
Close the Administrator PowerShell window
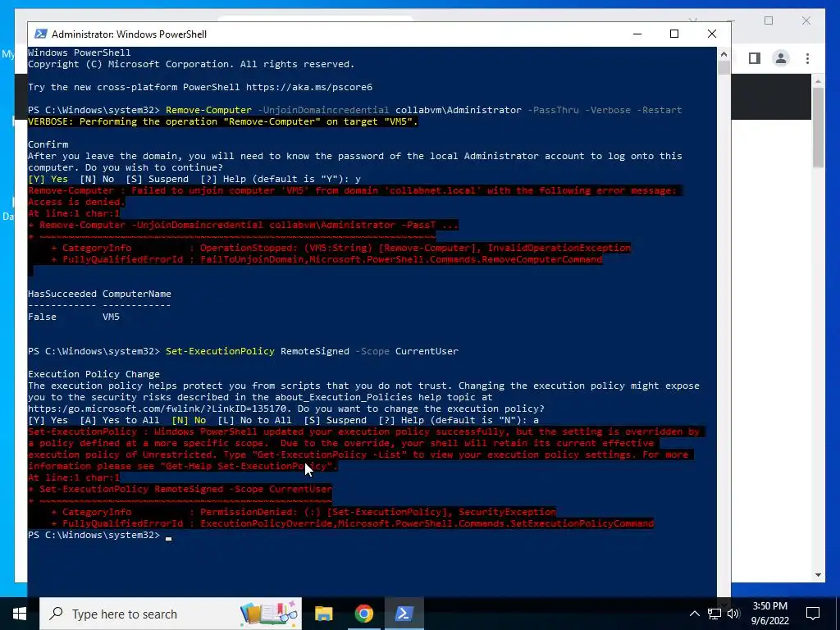(x=712, y=34)
